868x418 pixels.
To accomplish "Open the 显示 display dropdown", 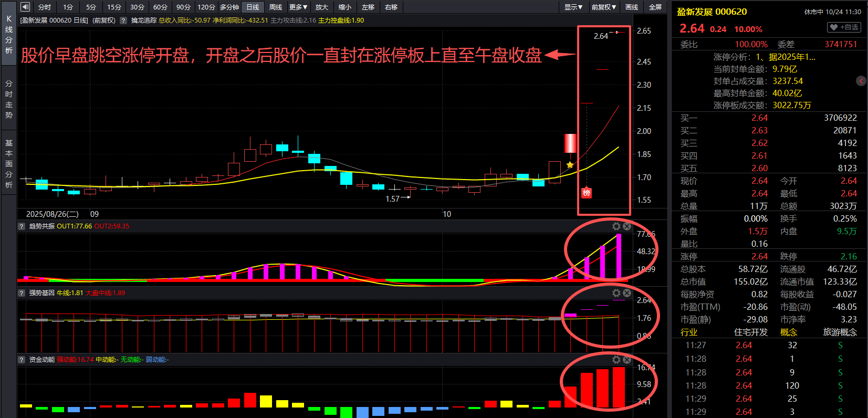I will coord(573,7).
